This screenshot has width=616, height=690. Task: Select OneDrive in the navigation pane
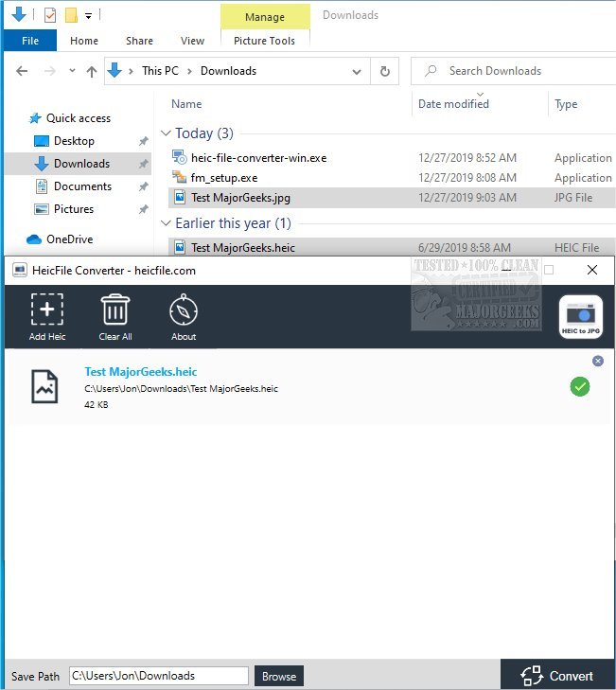click(x=69, y=239)
